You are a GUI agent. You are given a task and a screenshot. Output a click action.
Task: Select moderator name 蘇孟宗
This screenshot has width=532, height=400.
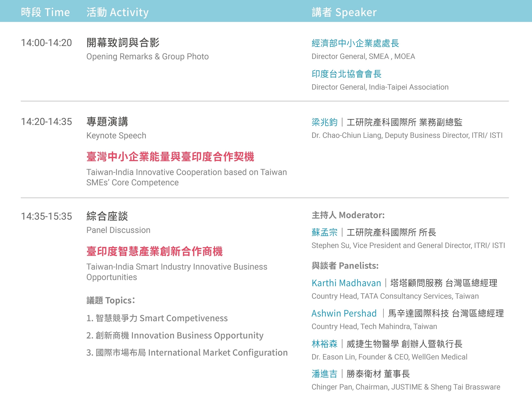[x=324, y=232]
